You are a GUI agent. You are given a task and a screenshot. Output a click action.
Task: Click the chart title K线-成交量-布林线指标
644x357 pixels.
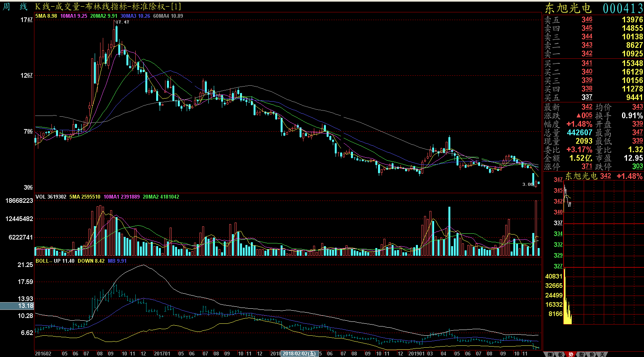coord(108,7)
